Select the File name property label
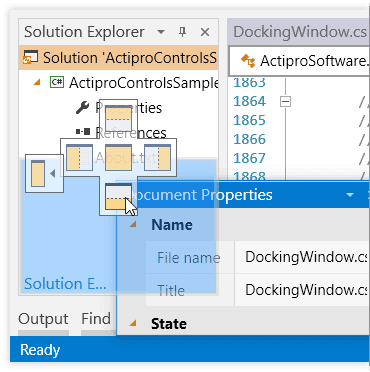Image resolution: width=370 pixels, height=372 pixels. pyautogui.click(x=189, y=258)
